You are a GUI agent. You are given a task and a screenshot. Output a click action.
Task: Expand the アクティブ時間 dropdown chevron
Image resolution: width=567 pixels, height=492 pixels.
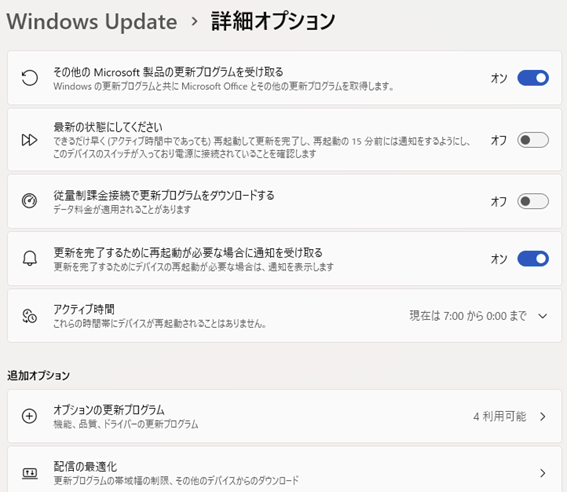click(x=542, y=316)
